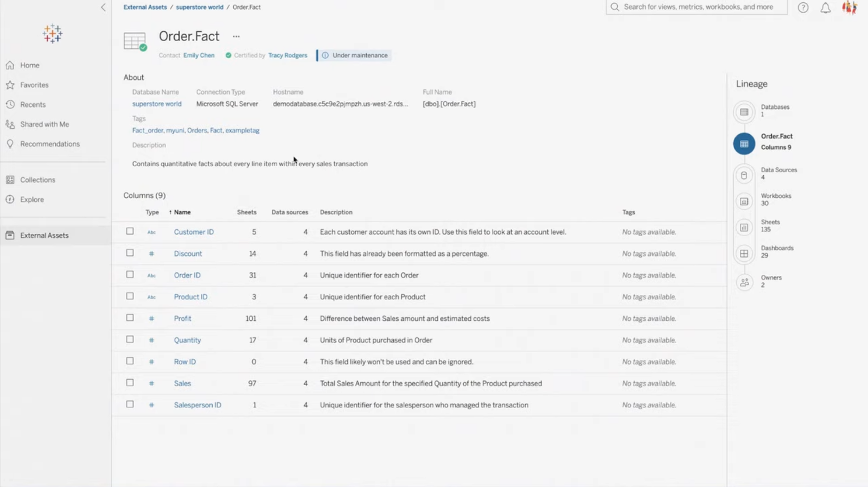Check the Order ID row checkbox
The image size is (868, 487).
(x=130, y=275)
